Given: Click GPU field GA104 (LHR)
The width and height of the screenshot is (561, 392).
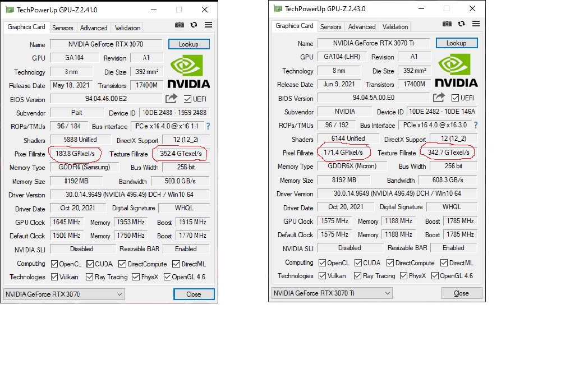Looking at the screenshot, I should 342,57.
